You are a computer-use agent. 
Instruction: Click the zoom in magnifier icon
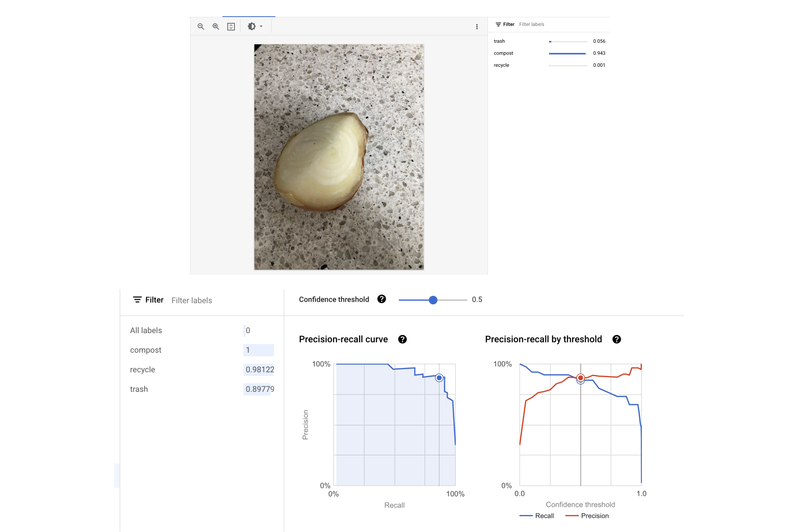(x=216, y=26)
